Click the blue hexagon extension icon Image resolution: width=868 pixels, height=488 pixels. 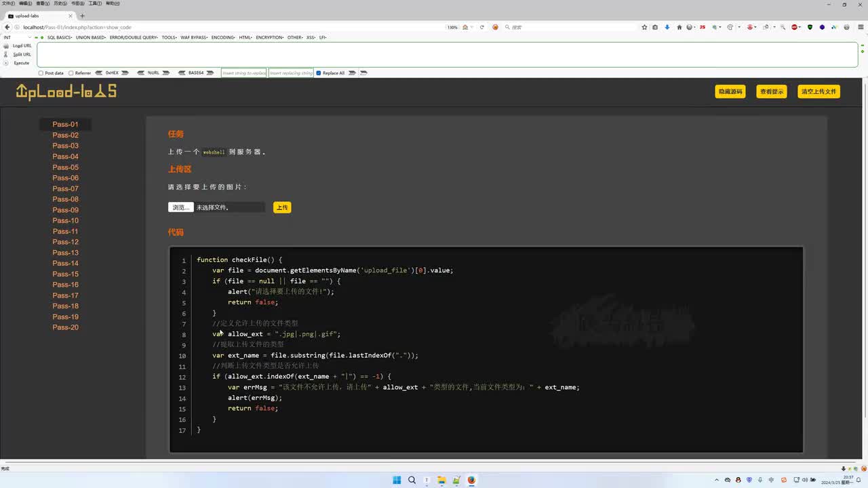coord(823,27)
